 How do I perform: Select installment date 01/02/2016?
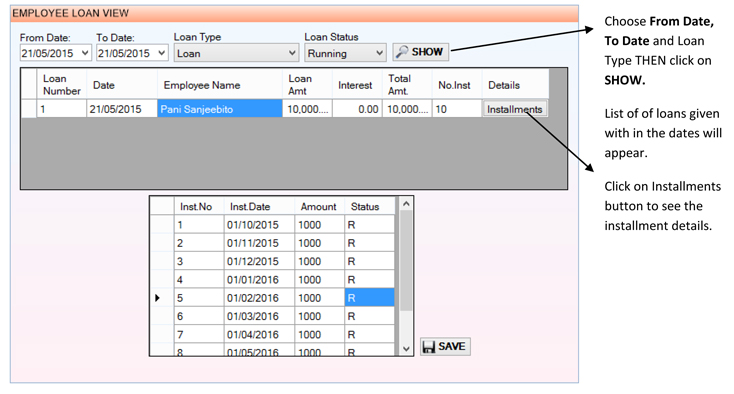tap(259, 298)
